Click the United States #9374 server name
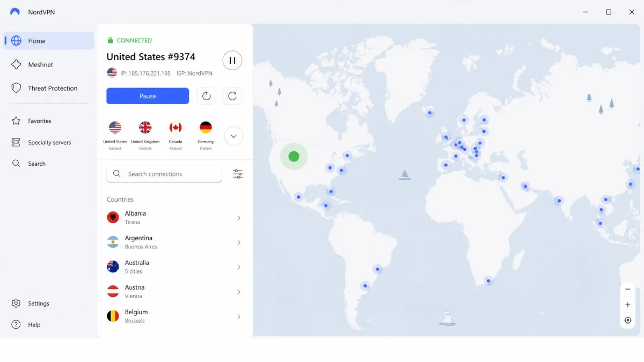This screenshot has height=362, width=644. click(151, 57)
